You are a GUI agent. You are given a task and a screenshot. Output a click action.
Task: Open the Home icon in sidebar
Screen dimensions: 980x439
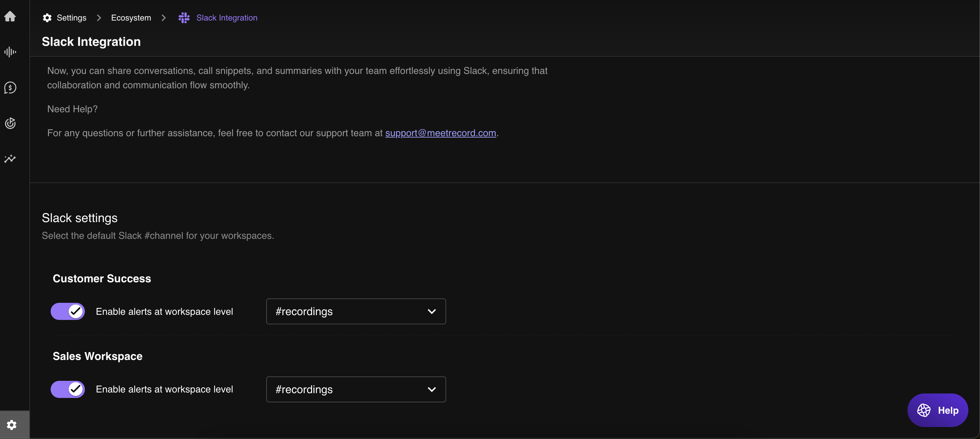pos(10,16)
